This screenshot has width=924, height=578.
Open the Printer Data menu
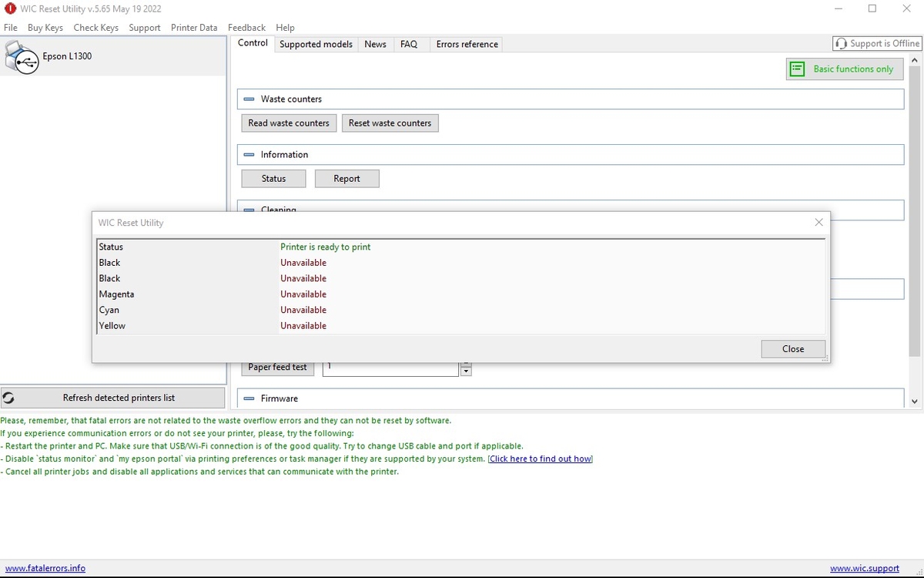coord(194,28)
